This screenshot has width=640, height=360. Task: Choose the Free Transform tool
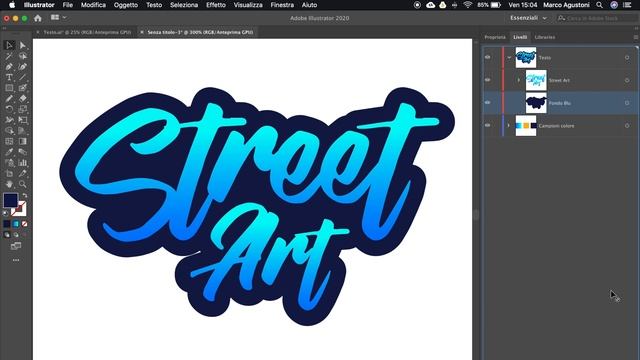pos(22,120)
